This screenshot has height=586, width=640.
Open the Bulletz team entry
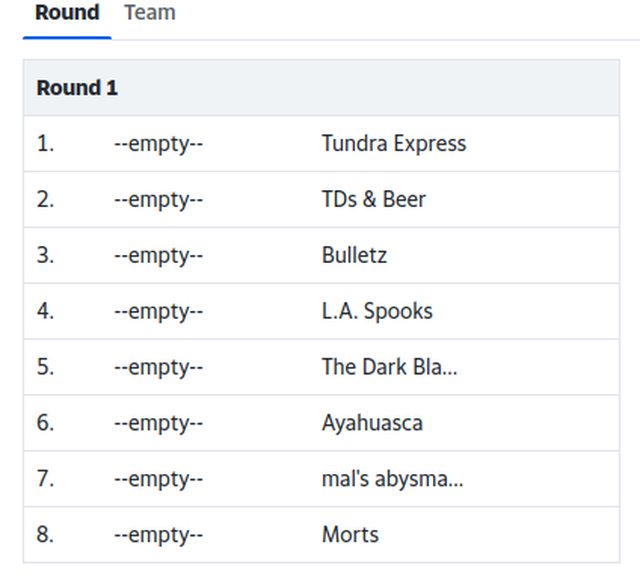354,255
